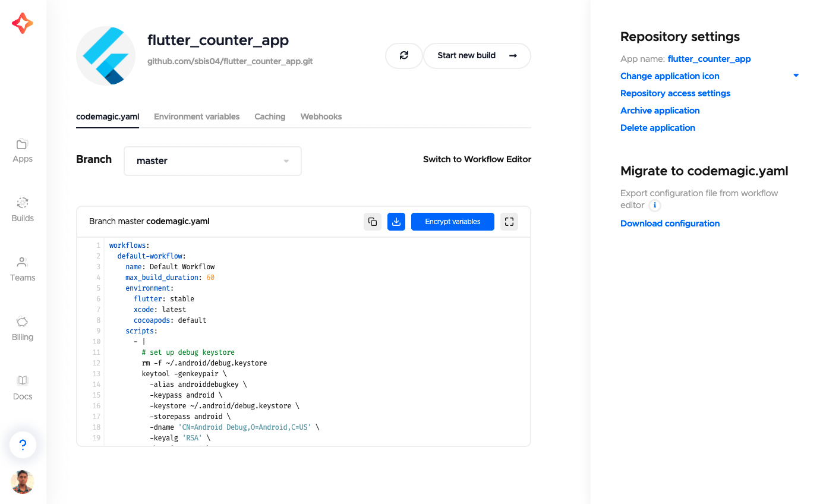Viewport: 823px width, 504px height.
Task: Start a new build
Action: coord(477,55)
